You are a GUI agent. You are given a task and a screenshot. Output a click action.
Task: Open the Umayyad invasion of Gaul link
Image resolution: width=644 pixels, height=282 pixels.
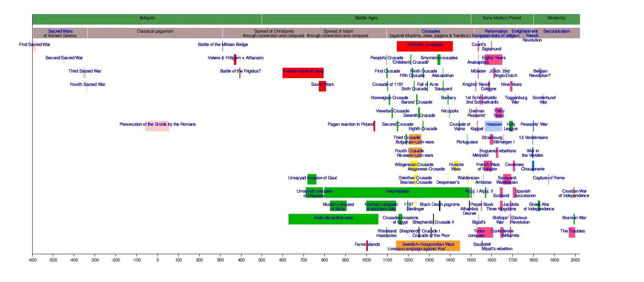[312, 178]
